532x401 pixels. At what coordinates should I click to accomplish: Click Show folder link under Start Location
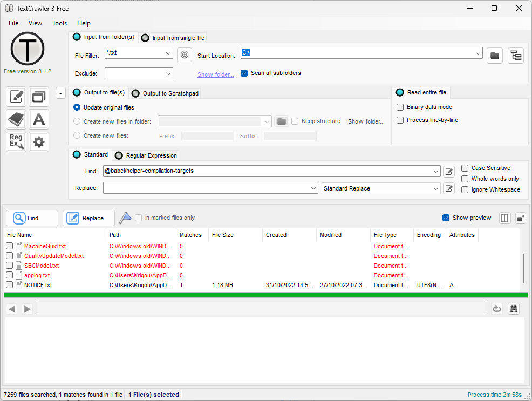click(x=215, y=74)
